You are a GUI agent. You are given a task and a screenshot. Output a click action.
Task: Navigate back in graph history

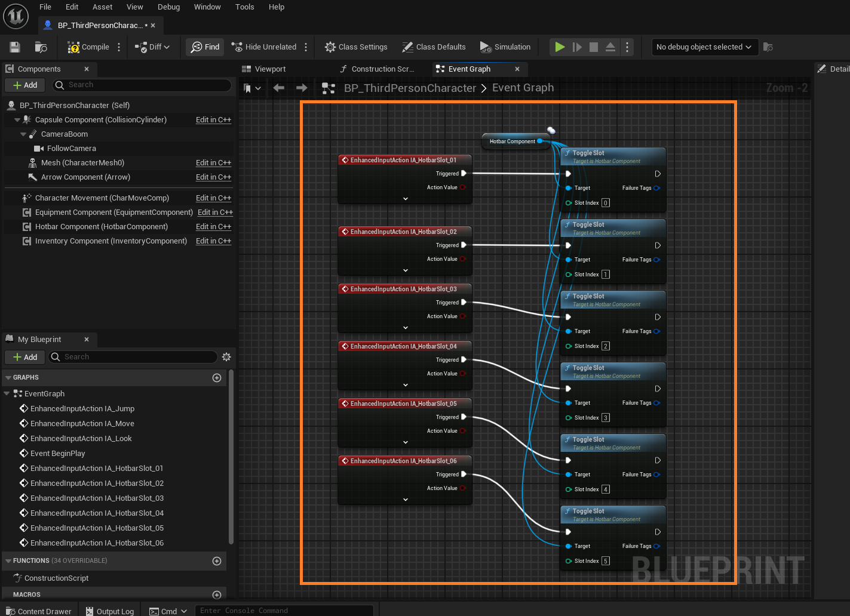(279, 88)
